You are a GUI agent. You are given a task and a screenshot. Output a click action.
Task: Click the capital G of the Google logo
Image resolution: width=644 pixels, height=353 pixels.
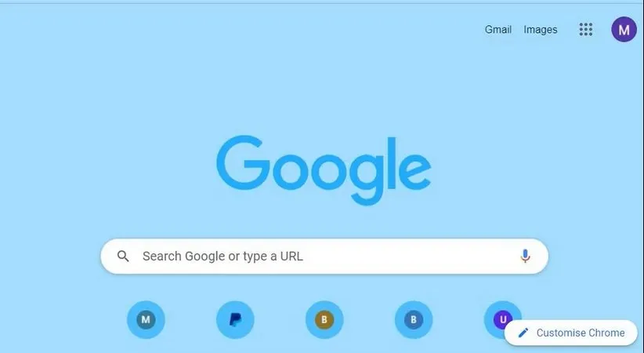pyautogui.click(x=243, y=163)
